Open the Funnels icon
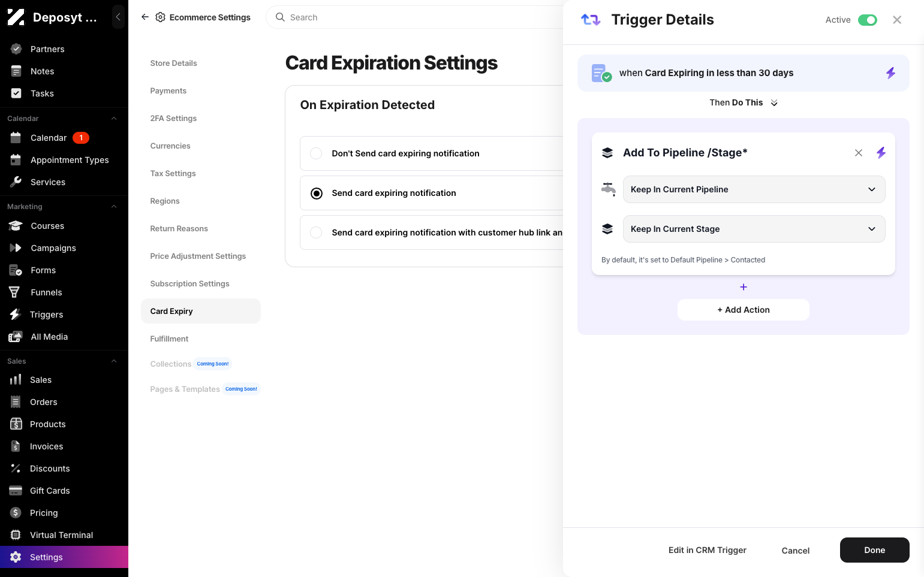 click(15, 292)
